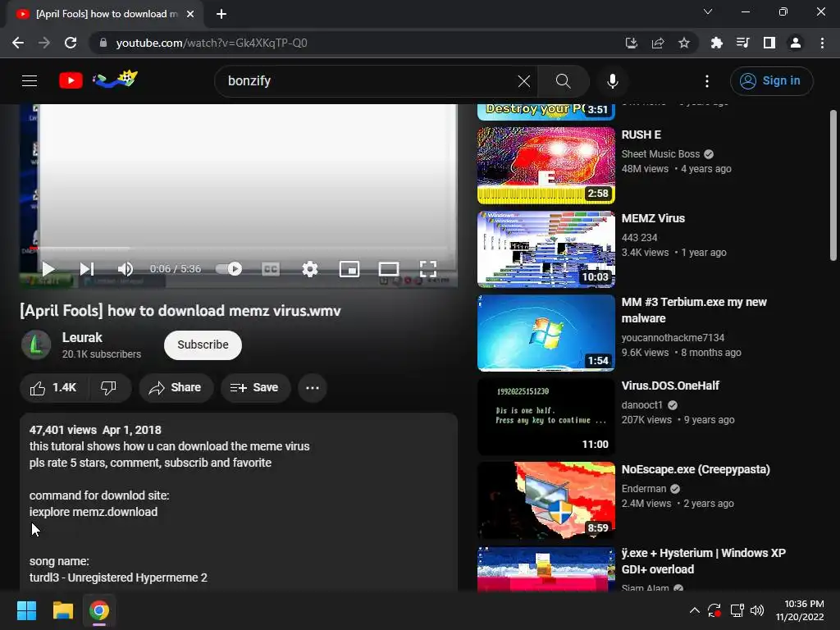Viewport: 840px width, 630px height.
Task: Click the Enderman channel name
Action: pos(644,489)
